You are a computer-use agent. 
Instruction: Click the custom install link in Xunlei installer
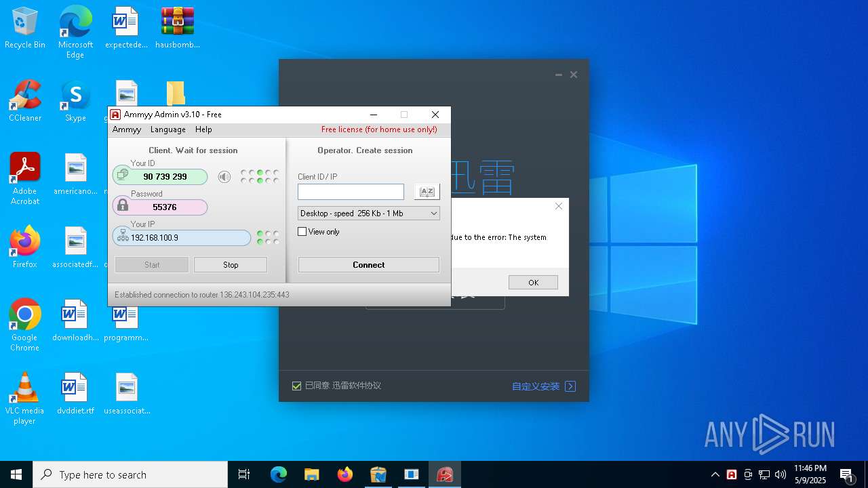[x=544, y=386]
